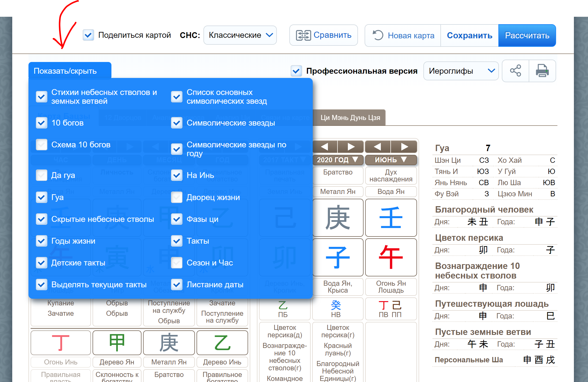Click the share chart icon
Screen dimensions: 588x382
click(515, 71)
